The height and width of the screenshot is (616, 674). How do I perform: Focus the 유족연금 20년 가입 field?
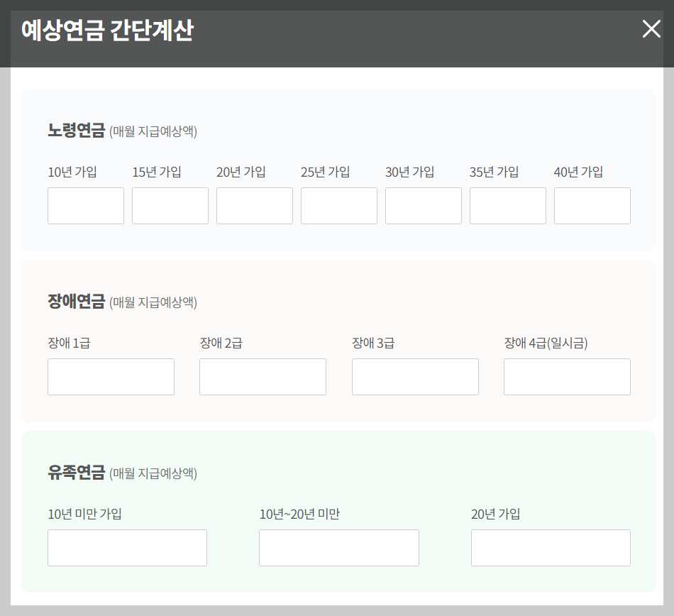(551, 548)
